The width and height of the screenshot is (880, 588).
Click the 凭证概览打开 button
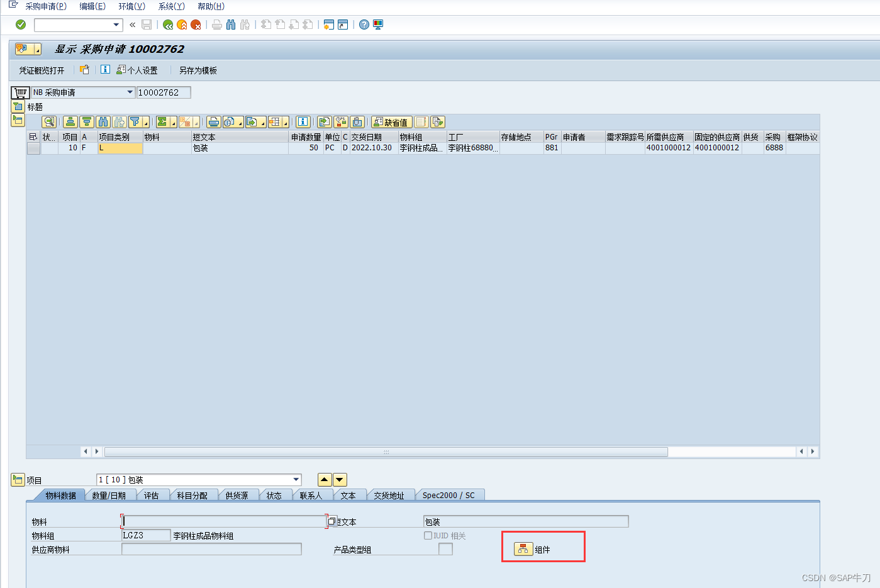[41, 70]
